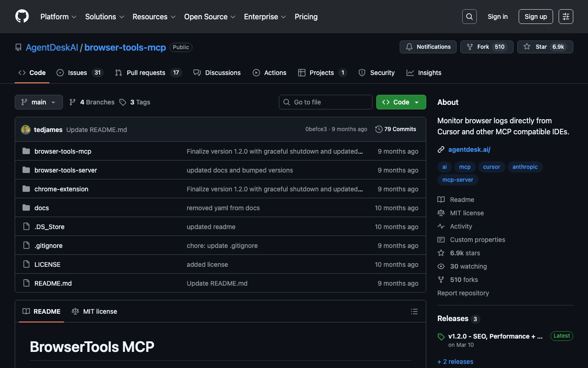588x368 pixels.
Task: Open the green Code dropdown button
Action: coord(401,102)
